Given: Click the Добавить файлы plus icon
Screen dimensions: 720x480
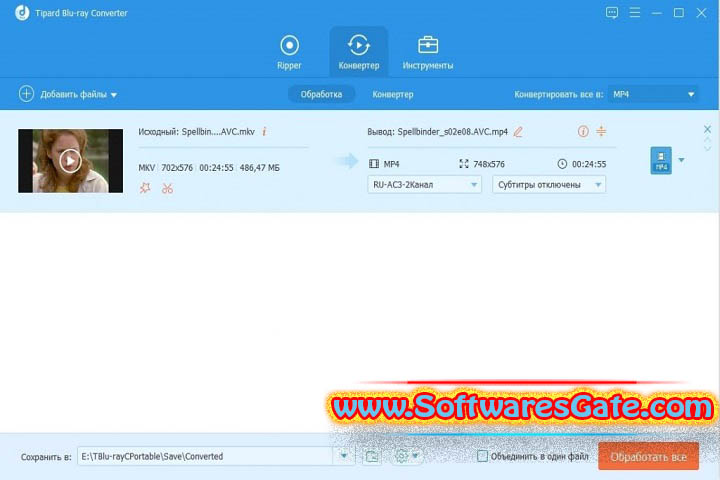Looking at the screenshot, I should [x=26, y=94].
